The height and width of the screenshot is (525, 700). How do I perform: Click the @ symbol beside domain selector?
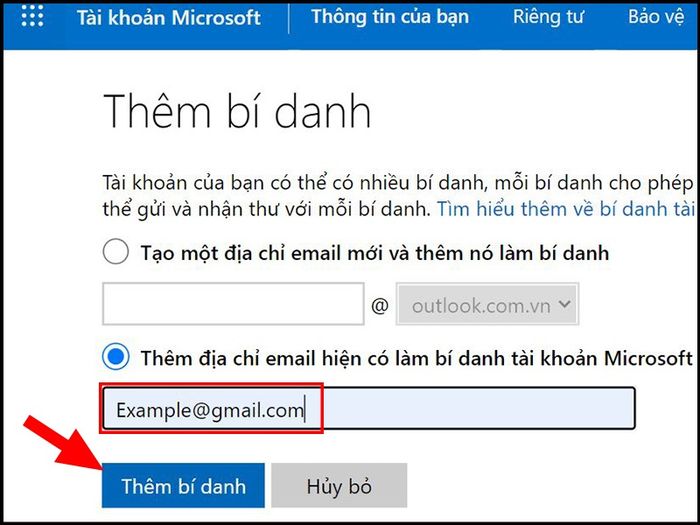point(379,306)
